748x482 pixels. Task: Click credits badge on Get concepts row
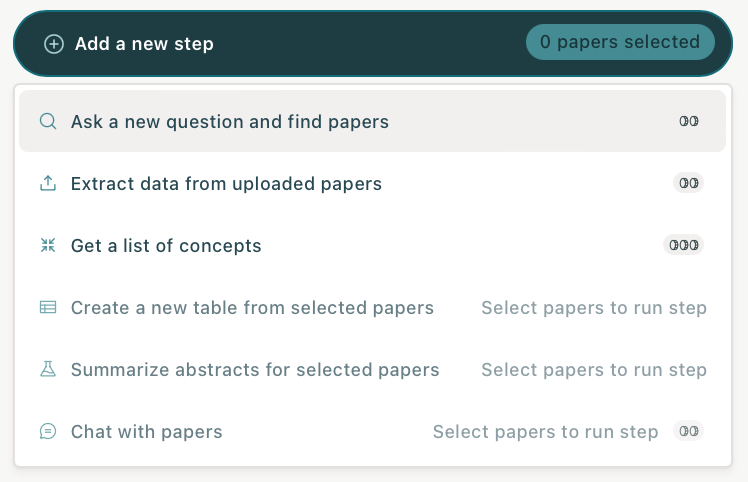point(684,246)
